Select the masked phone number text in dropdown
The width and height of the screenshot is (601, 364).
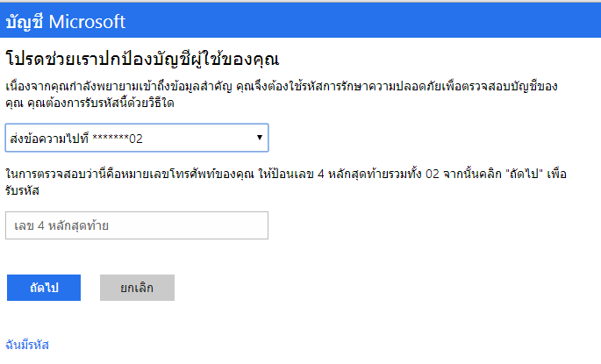point(118,139)
